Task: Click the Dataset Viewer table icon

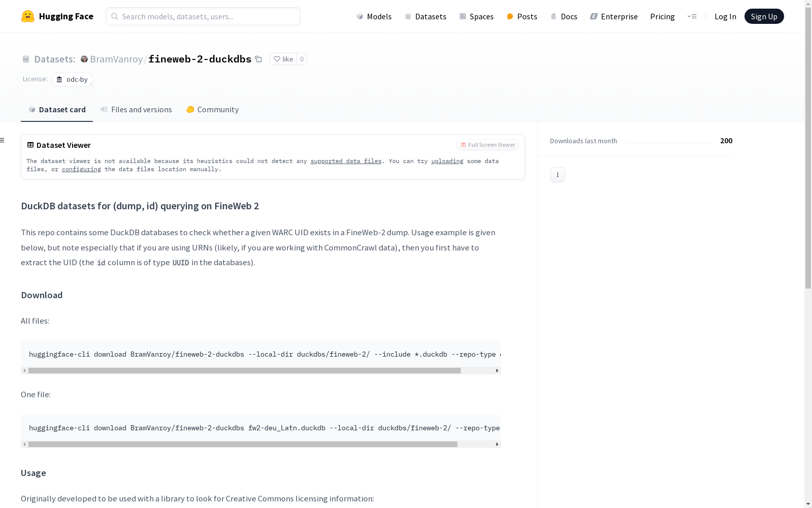Action: [x=30, y=145]
